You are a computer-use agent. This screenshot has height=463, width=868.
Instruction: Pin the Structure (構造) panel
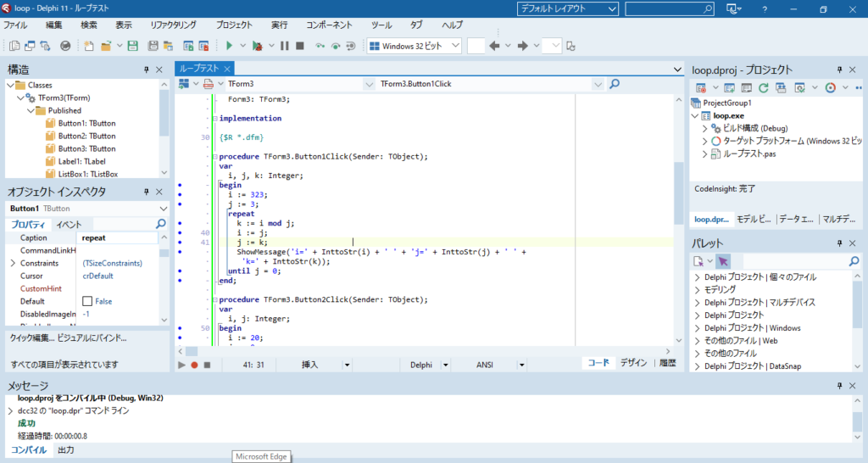(146, 70)
